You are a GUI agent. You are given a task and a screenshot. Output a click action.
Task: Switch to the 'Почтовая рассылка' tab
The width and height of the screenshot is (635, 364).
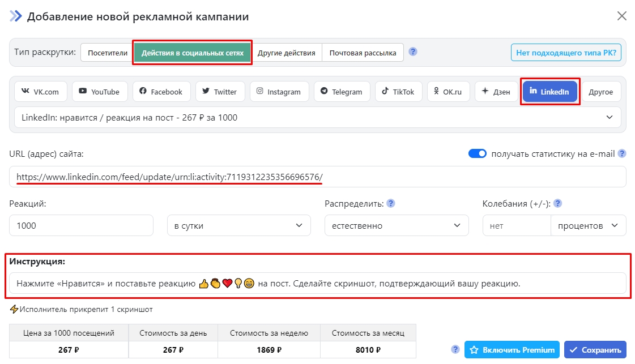pos(363,53)
